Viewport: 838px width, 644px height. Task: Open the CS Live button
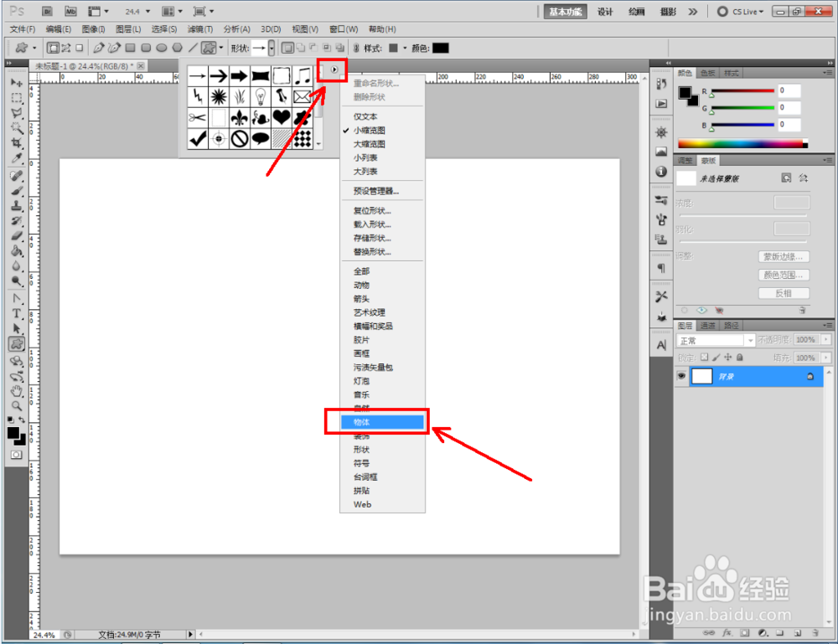pyautogui.click(x=740, y=12)
